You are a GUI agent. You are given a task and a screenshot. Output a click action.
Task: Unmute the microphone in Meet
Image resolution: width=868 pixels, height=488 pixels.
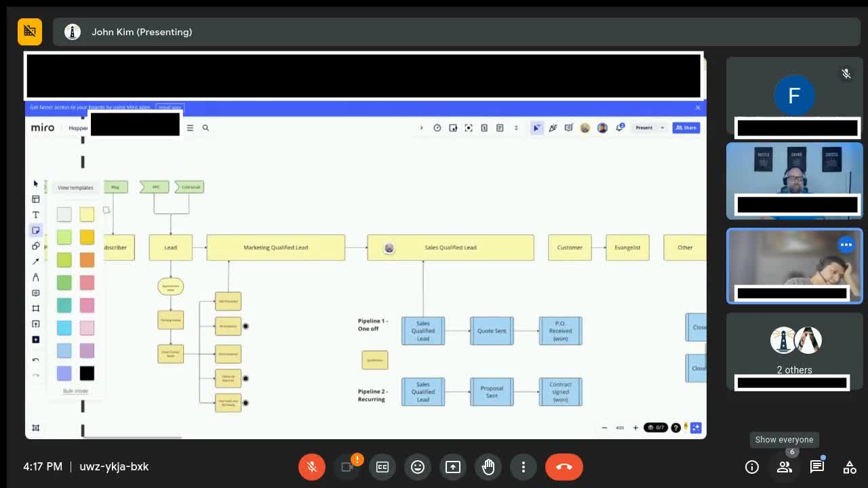(x=312, y=466)
